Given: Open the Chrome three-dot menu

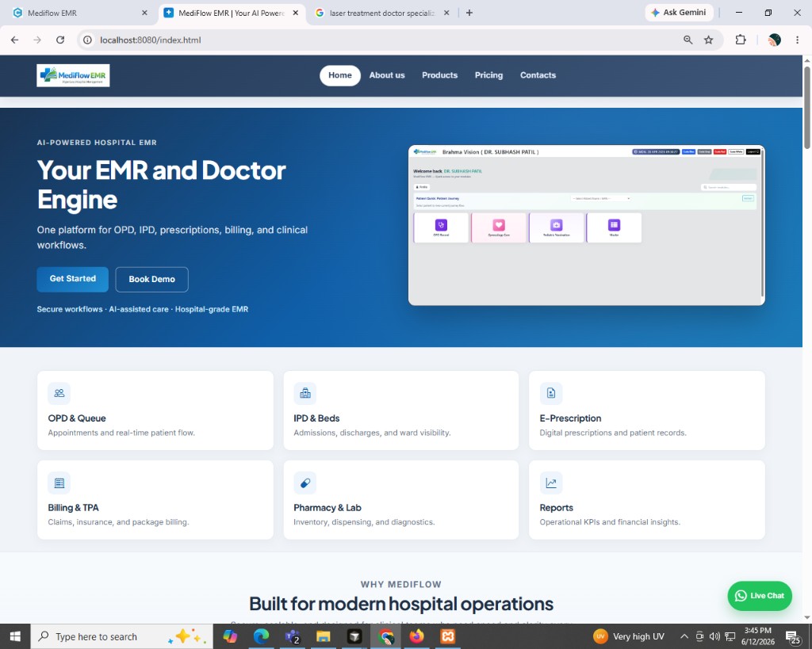Looking at the screenshot, I should click(x=797, y=40).
